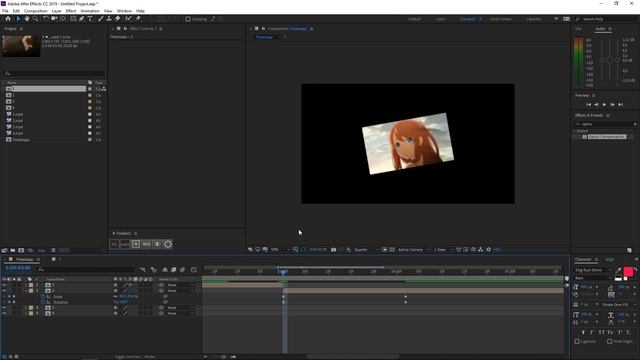Select the Clone Stamp tool

point(109,19)
